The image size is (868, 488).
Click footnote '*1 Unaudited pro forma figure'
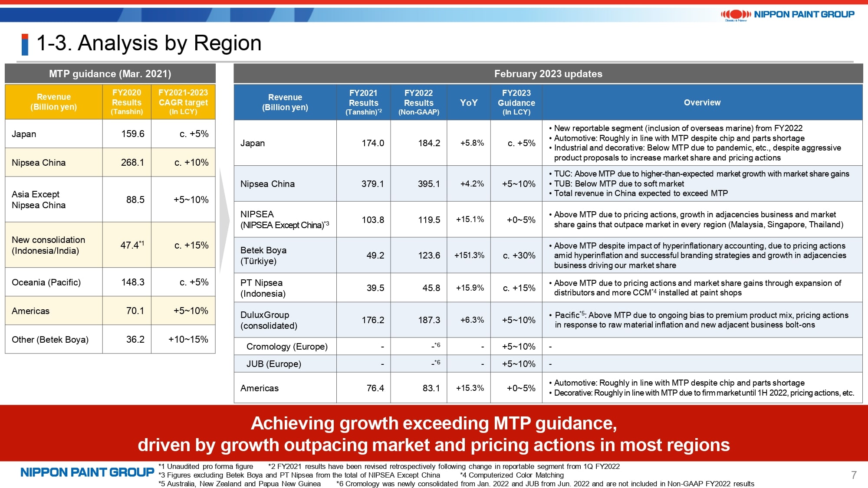tap(206, 466)
